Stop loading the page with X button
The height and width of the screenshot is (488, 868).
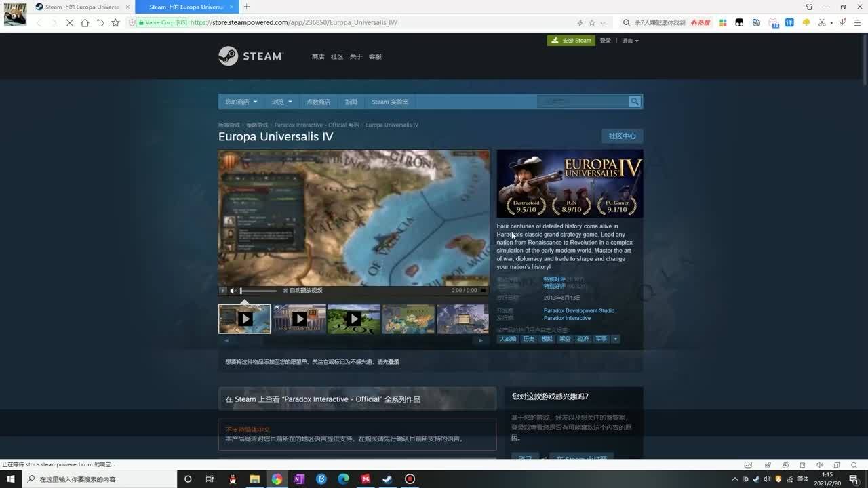70,22
